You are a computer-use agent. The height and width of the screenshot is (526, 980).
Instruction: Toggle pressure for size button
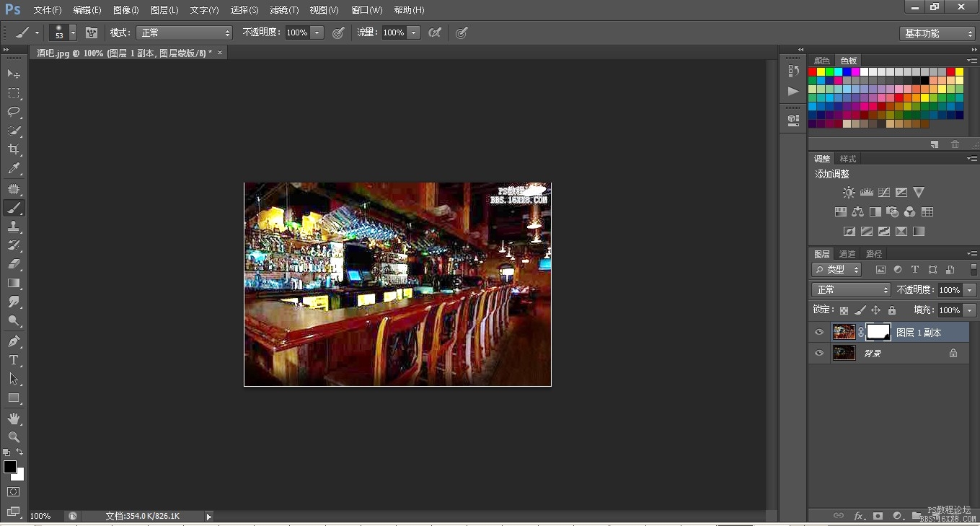coord(462,32)
